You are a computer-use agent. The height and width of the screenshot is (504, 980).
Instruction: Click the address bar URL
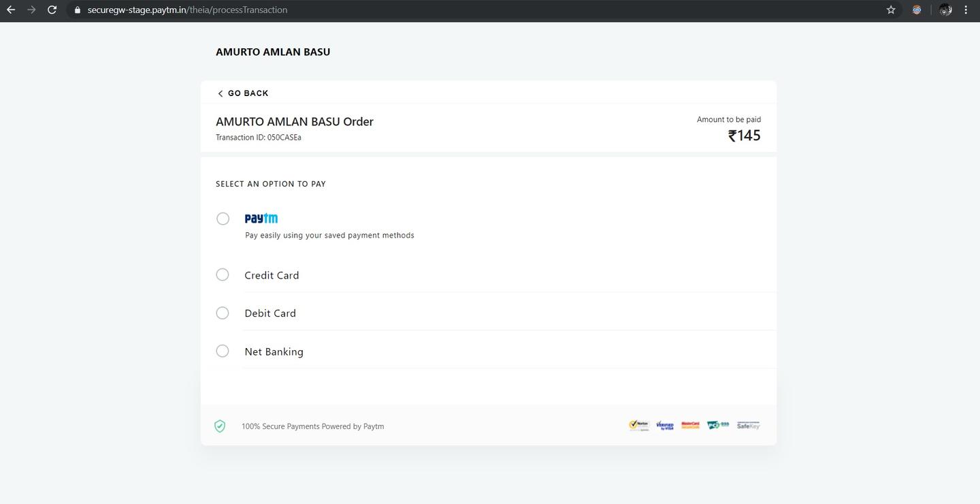coord(187,10)
